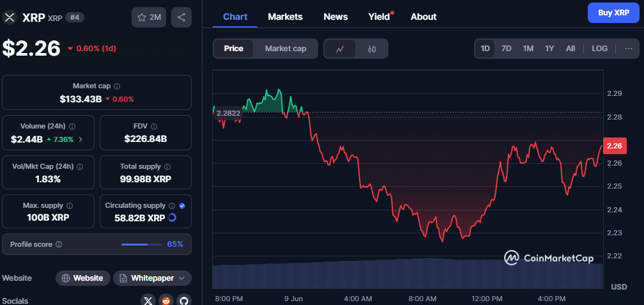644x305 pixels.
Task: Switch to line chart view icon
Action: click(340, 49)
